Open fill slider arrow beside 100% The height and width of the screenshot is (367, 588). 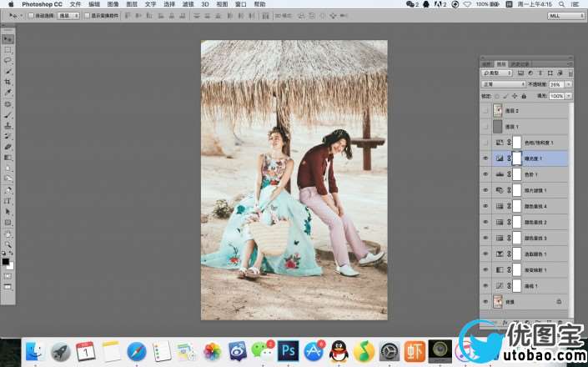point(569,97)
